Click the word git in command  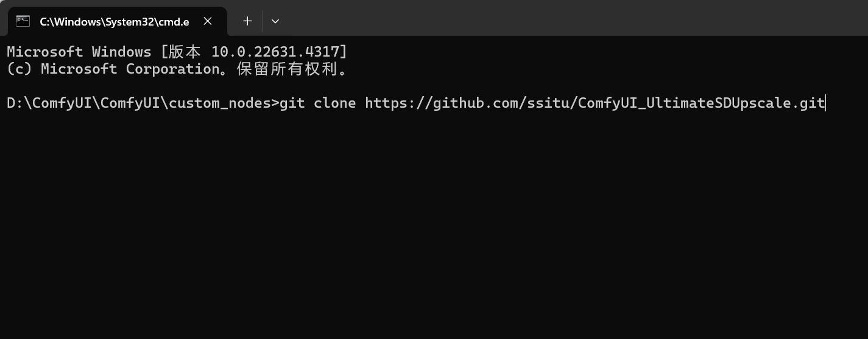pos(292,103)
